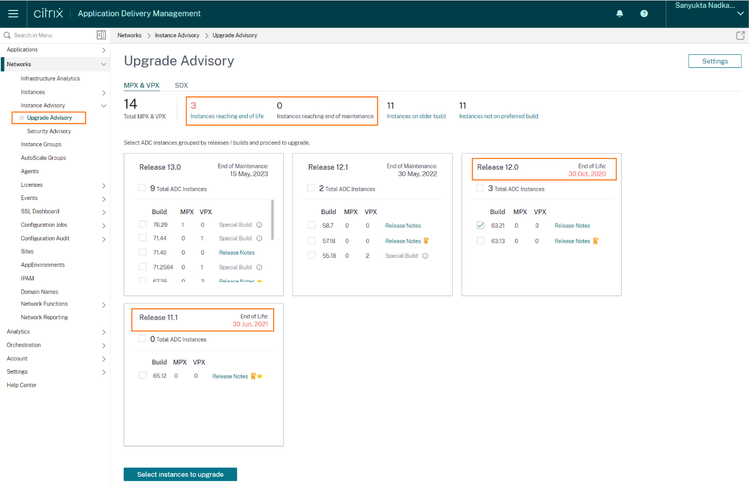Collapse the side menu panel icon
The height and width of the screenshot is (491, 750).
[101, 35]
